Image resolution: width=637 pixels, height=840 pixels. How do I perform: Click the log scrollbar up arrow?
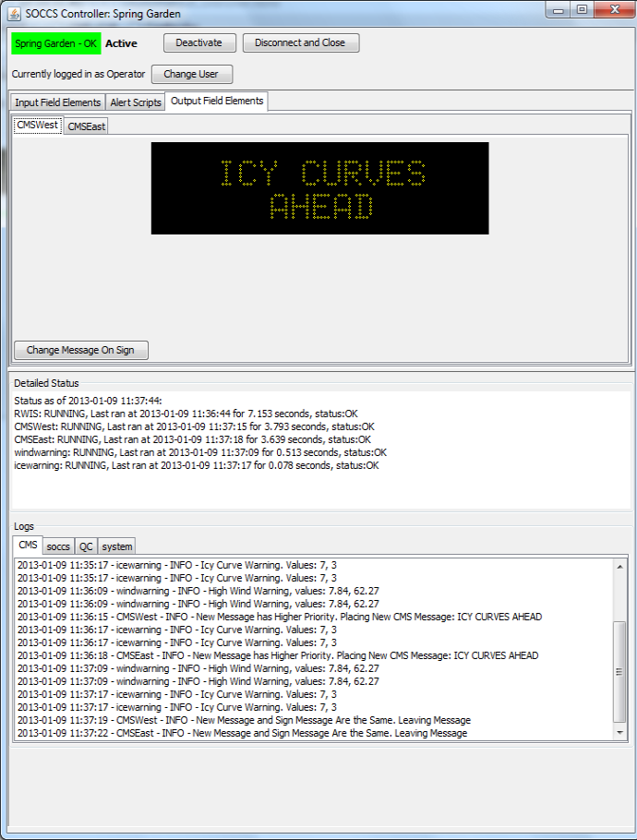click(620, 564)
